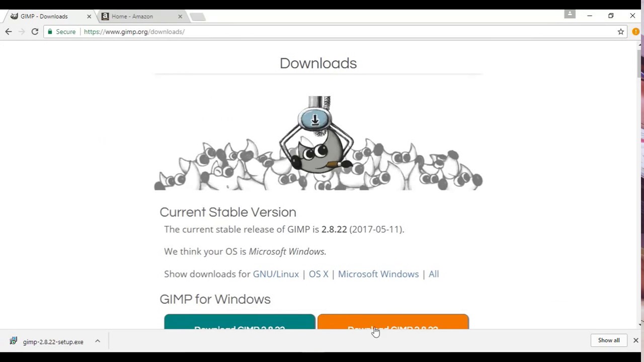
Task: Open a new browser tab
Action: tap(198, 17)
